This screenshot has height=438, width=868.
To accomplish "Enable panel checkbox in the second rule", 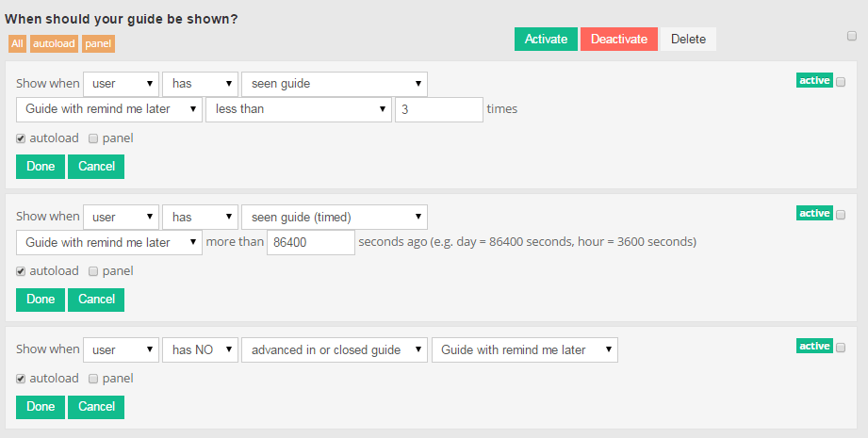I will coord(93,271).
